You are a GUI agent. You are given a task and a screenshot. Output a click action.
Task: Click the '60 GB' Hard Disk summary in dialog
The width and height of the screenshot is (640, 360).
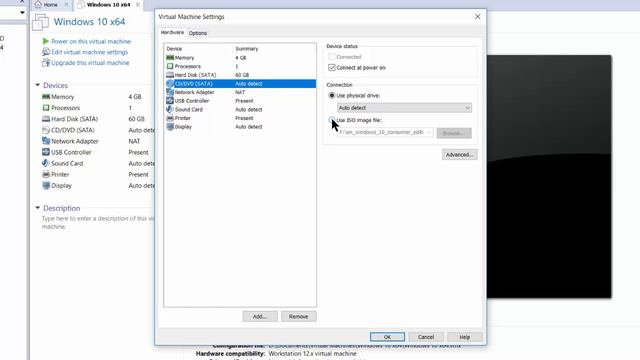click(242, 75)
